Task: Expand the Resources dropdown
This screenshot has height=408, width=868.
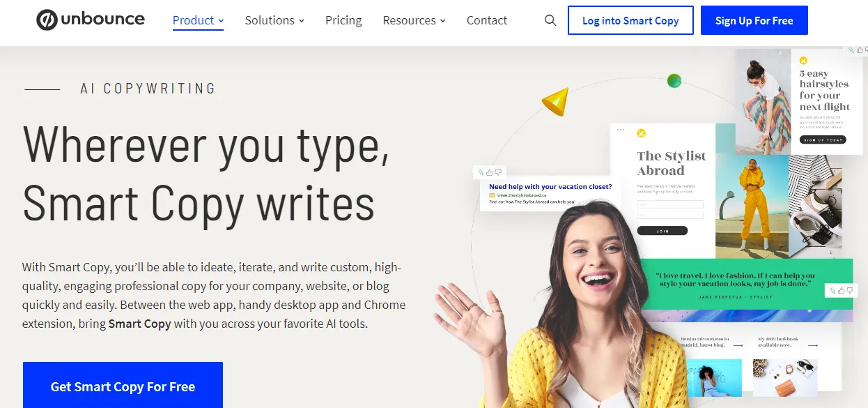Action: tap(414, 20)
